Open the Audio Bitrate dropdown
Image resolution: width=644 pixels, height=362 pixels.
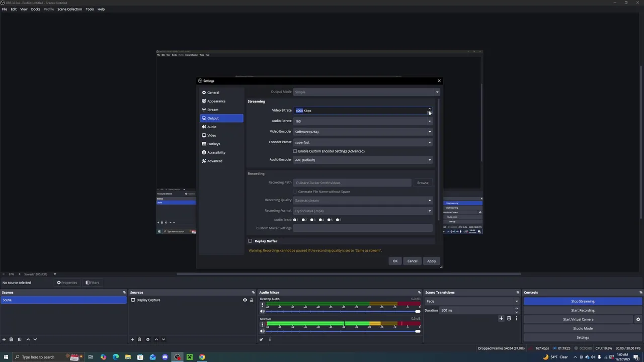tap(363, 121)
